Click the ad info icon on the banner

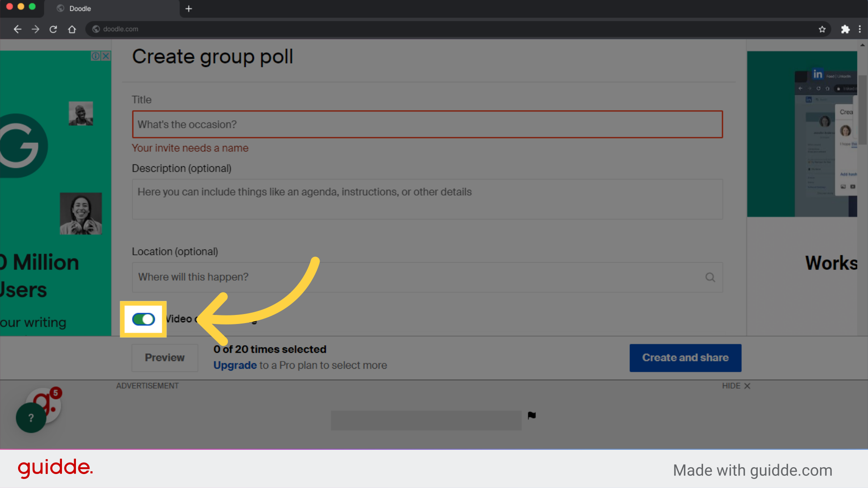pyautogui.click(x=95, y=56)
